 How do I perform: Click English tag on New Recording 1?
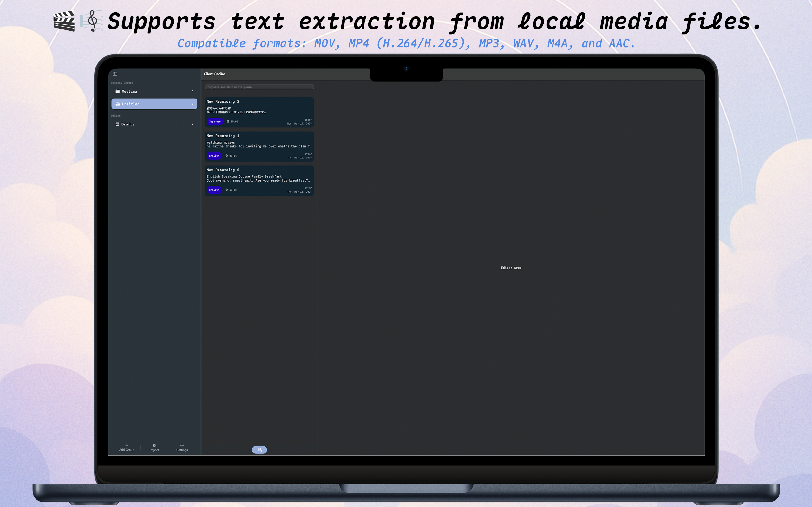click(x=214, y=156)
